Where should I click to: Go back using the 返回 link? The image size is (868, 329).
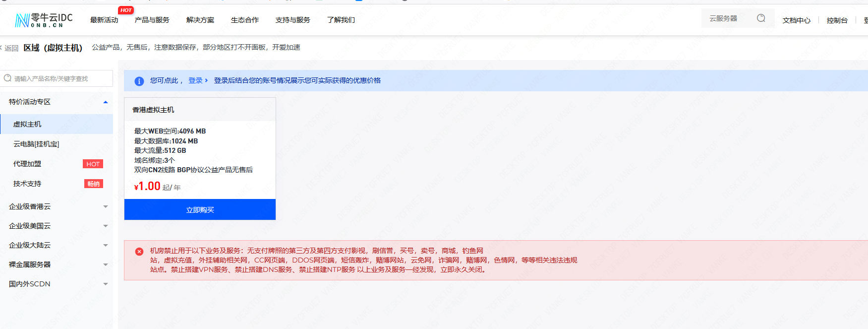pos(11,48)
